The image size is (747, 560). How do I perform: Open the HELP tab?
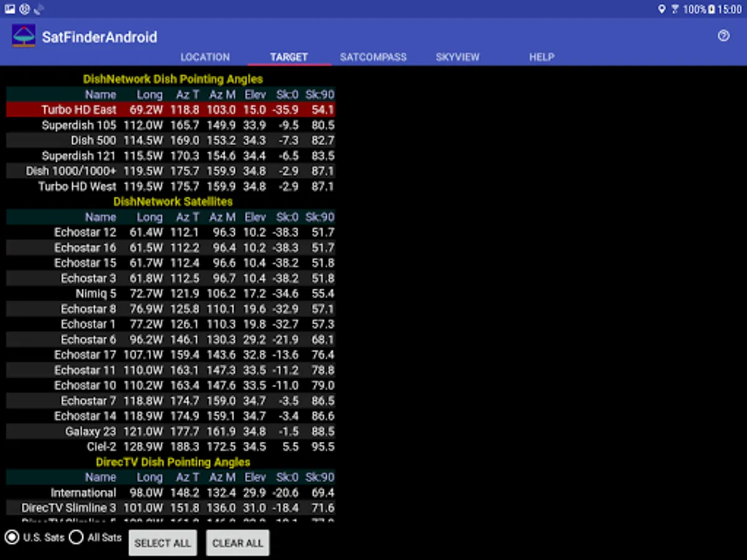(x=542, y=57)
